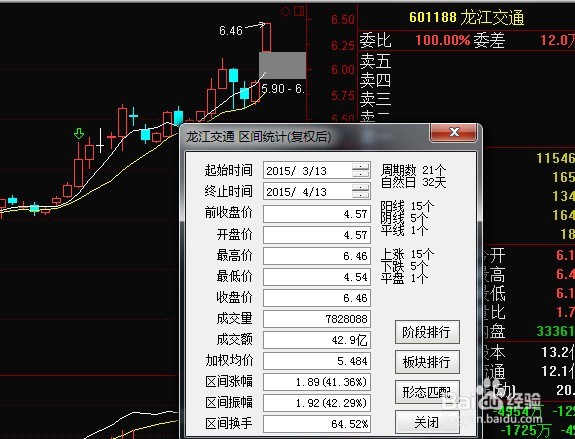Viewport: 575px width, 439px height.
Task: Click the latest red candlestick at 6.46
Action: click(x=267, y=37)
